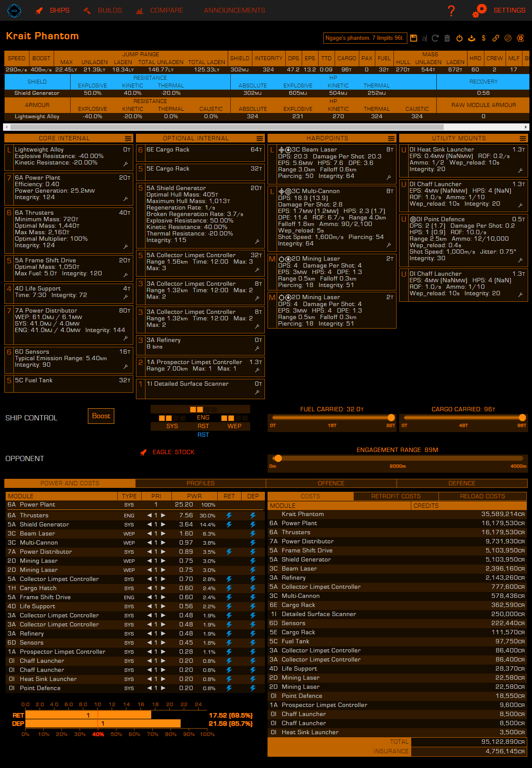Save the build with the floppy disk icon
The width and height of the screenshot is (532, 768).
413,38
